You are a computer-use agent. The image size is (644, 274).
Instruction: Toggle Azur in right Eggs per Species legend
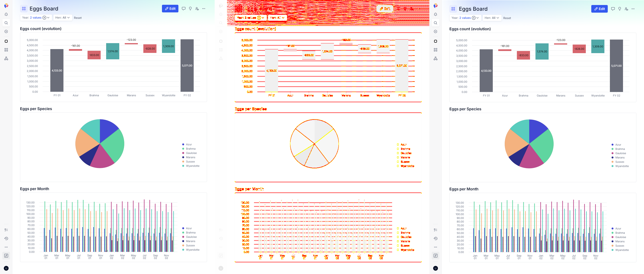[x=616, y=145]
